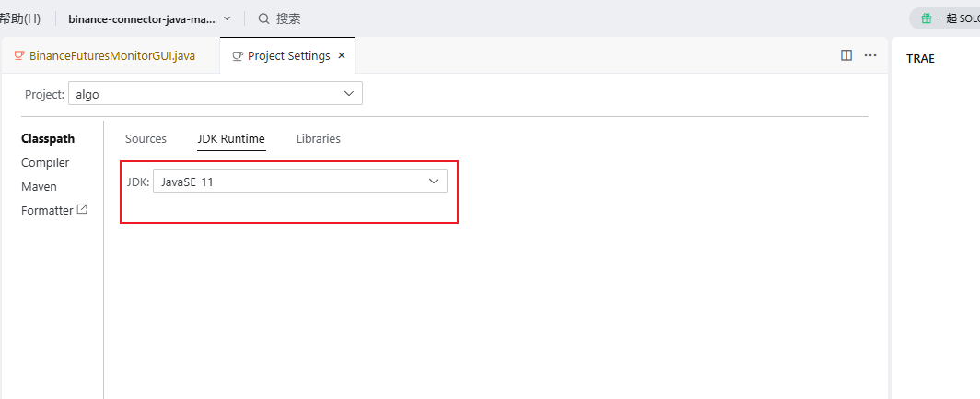The width and height of the screenshot is (980, 399).
Task: Close the Project Settings tab
Action: 341,55
